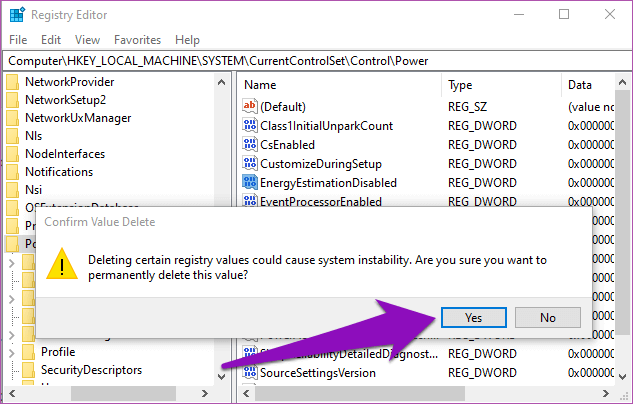The height and width of the screenshot is (404, 633).
Task: Select the EnergyEstimationDisabled value name
Action: [328, 182]
